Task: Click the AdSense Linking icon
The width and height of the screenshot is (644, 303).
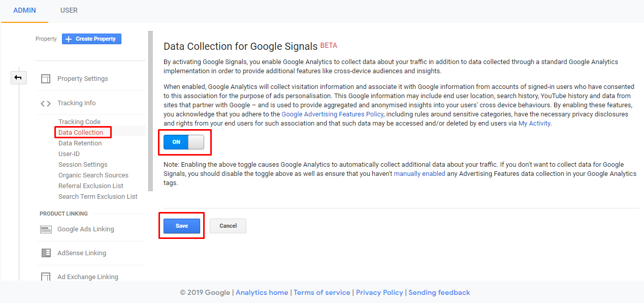Action: pos(46,253)
